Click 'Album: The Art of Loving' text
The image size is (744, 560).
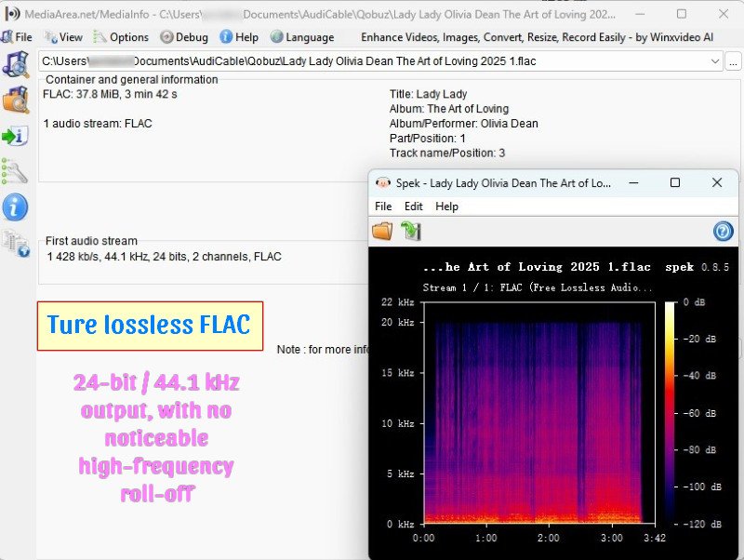(449, 109)
